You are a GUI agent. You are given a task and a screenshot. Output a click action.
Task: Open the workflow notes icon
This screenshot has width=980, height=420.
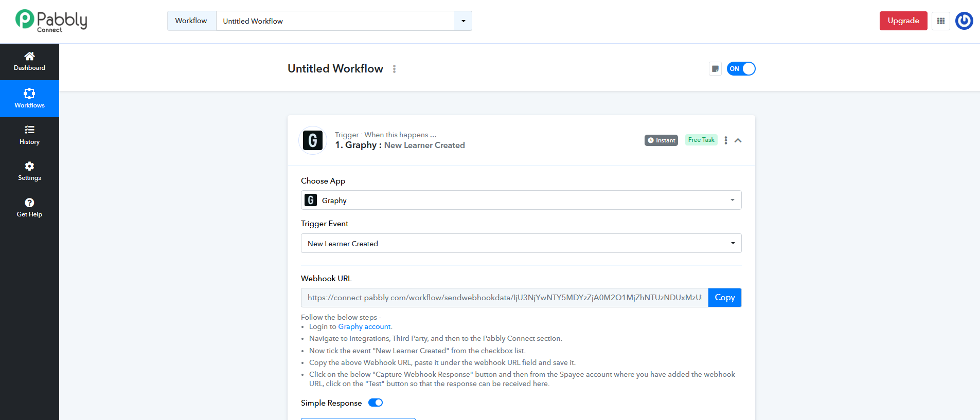click(715, 69)
